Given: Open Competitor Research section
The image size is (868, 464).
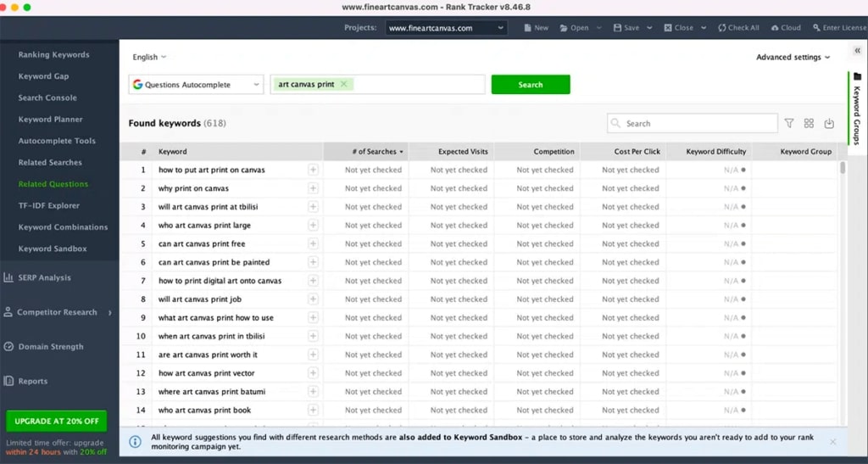Looking at the screenshot, I should (50, 312).
